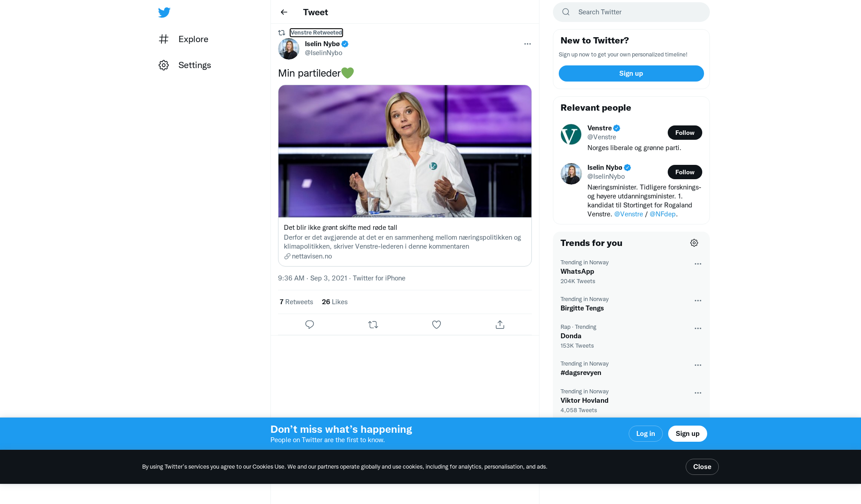
Task: Open Explore from the hashtag icon
Action: pyautogui.click(x=164, y=39)
